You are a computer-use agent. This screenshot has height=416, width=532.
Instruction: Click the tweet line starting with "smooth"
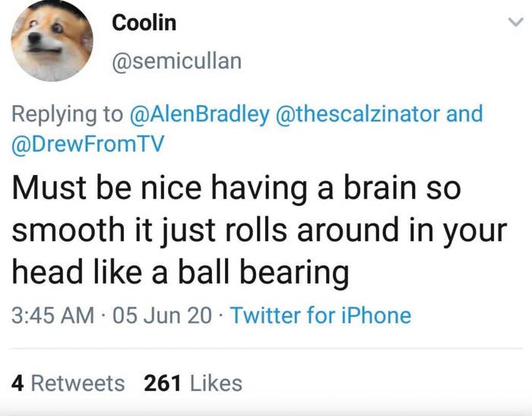click(x=258, y=230)
